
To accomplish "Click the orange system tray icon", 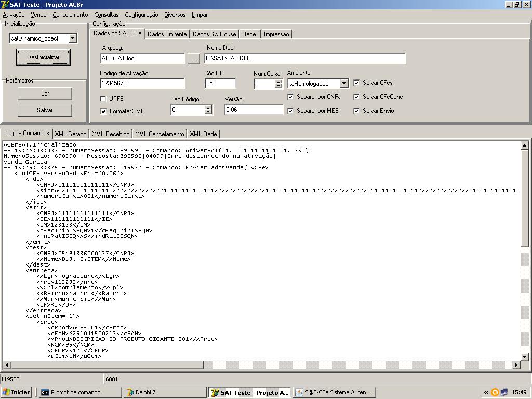I will tap(495, 392).
